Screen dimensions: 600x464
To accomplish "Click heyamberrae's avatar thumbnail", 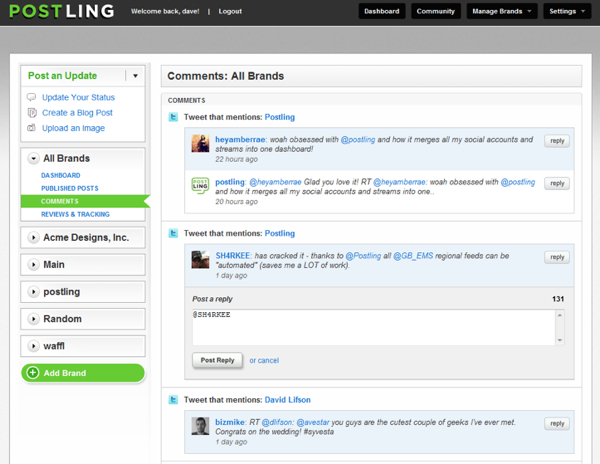I will [201, 144].
